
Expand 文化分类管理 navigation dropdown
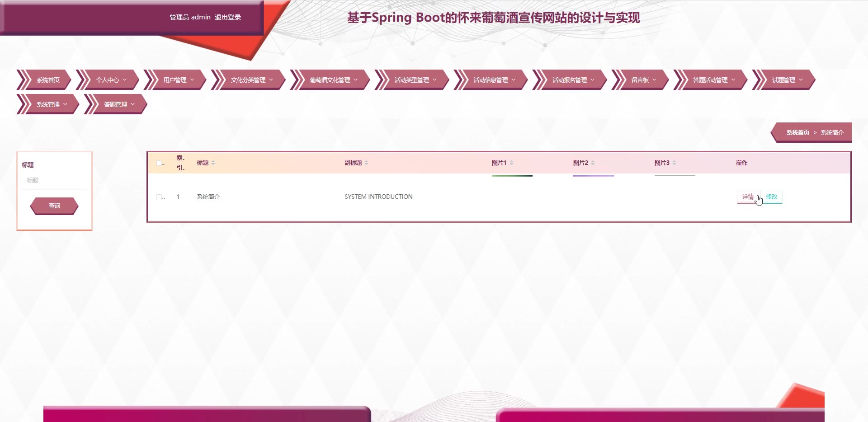pyautogui.click(x=249, y=80)
